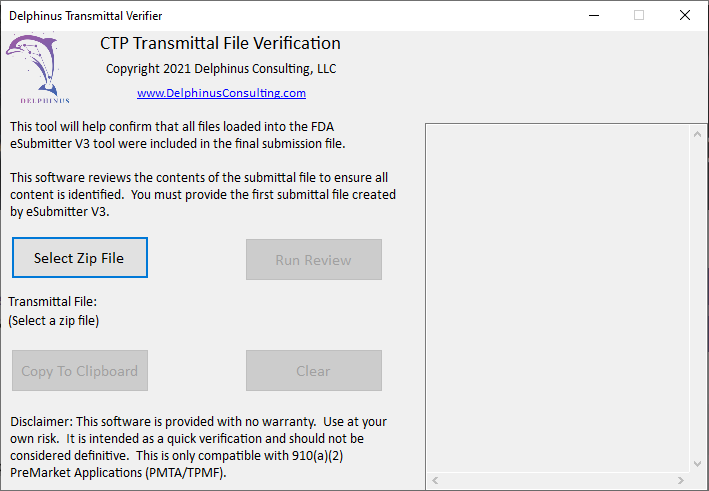Click the "Transmittal File:" label
The height and width of the screenshot is (491, 709).
(x=52, y=302)
